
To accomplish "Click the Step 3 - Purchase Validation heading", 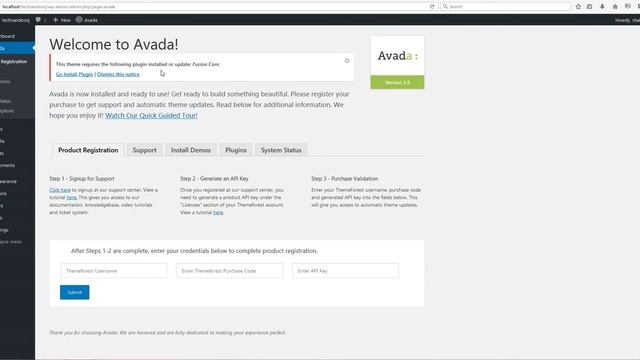I will pos(344,178).
